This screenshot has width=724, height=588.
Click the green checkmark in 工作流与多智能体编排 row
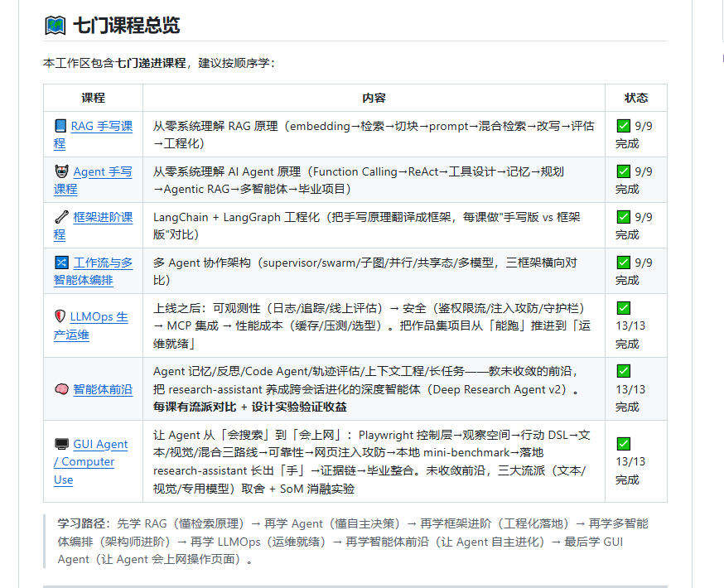[623, 263]
